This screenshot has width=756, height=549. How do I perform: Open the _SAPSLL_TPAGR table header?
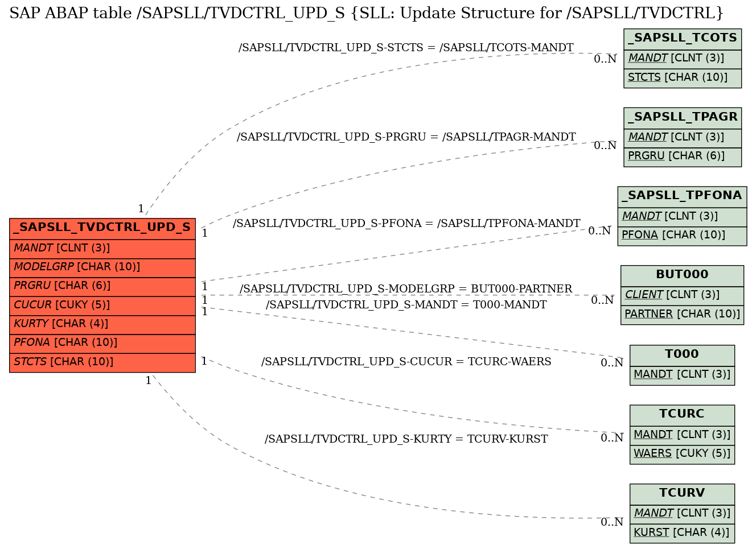[683, 117]
